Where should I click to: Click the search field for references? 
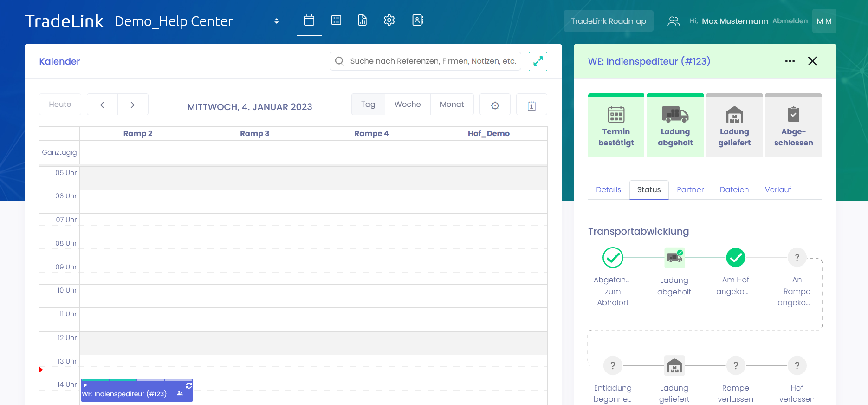point(432,61)
